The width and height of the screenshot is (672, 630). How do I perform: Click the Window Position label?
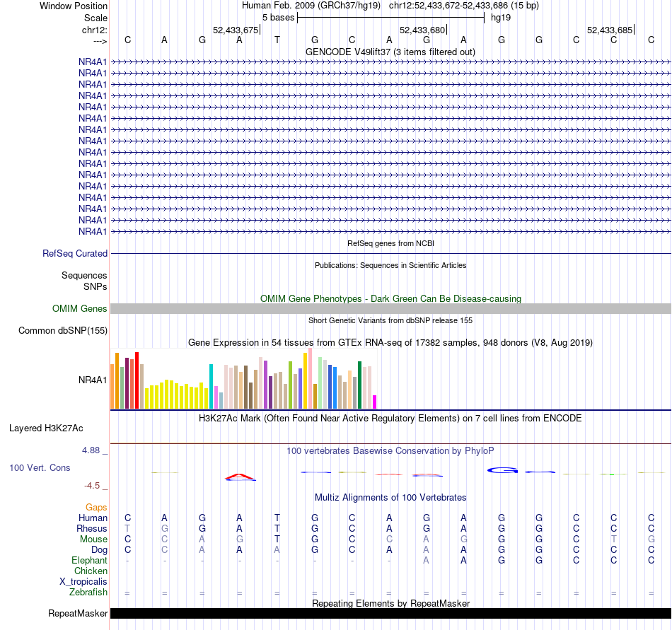pyautogui.click(x=74, y=6)
